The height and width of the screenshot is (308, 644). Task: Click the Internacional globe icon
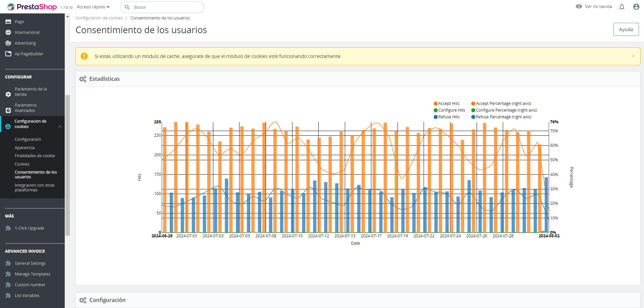[8, 32]
